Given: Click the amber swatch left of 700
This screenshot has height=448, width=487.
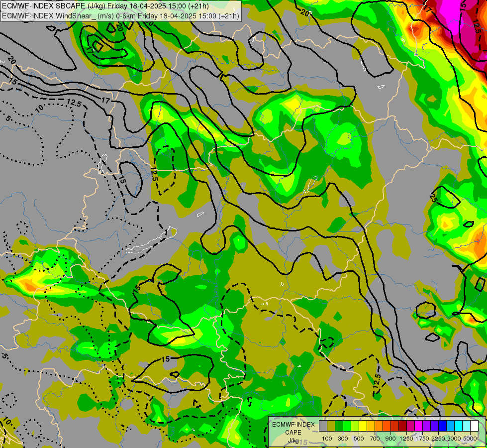Looking at the screenshot, I should (371, 426).
